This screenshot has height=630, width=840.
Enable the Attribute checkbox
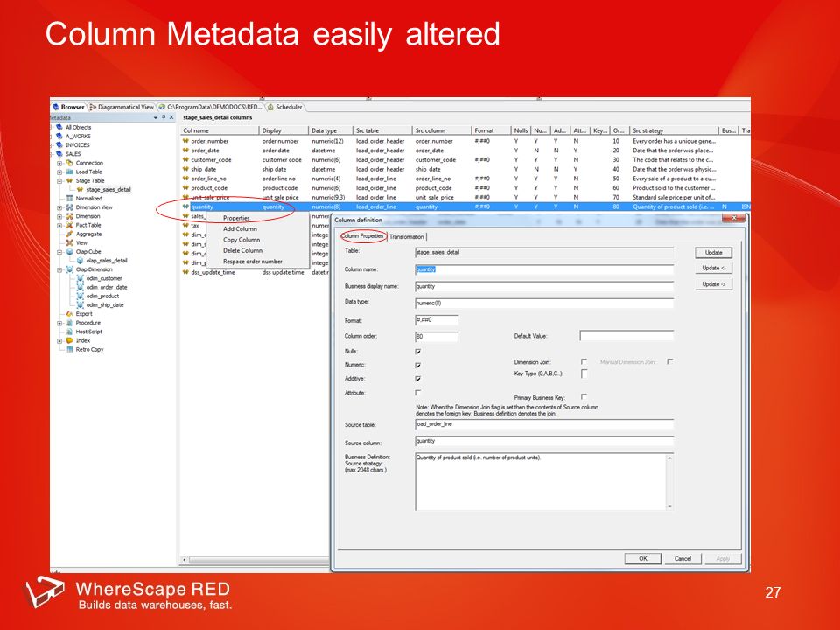418,393
